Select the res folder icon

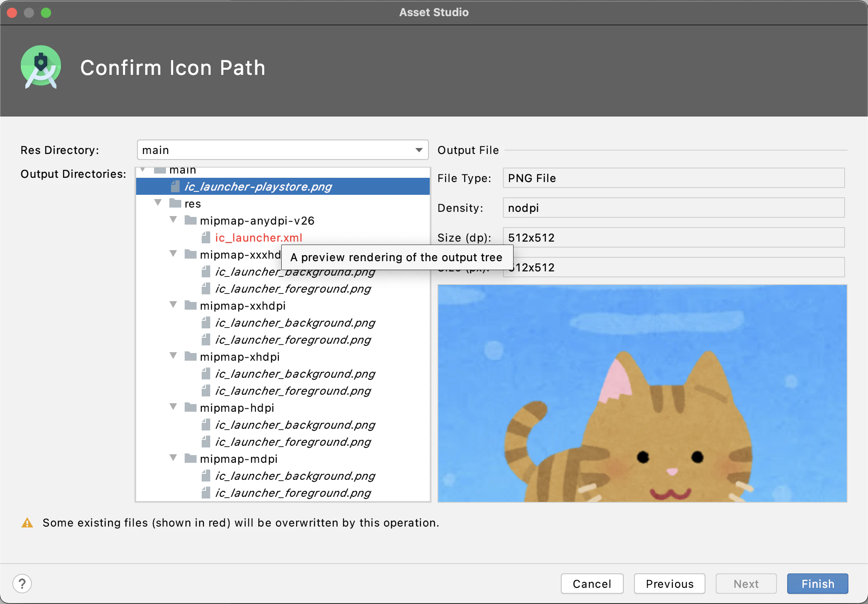click(x=175, y=203)
